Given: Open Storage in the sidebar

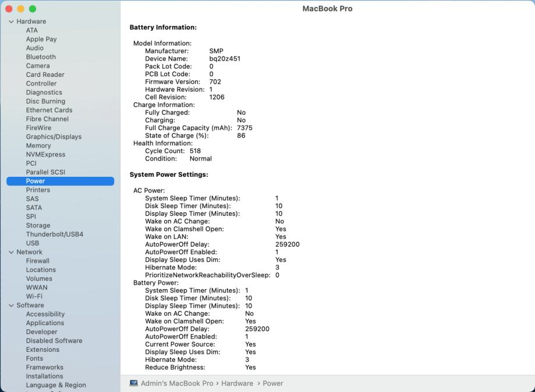Looking at the screenshot, I should [38, 225].
